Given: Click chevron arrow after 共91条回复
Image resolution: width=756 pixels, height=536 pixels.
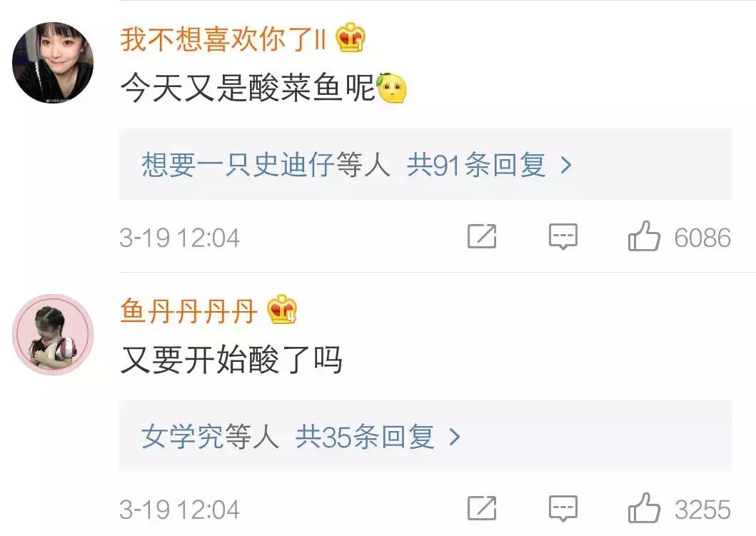Looking at the screenshot, I should [x=566, y=166].
